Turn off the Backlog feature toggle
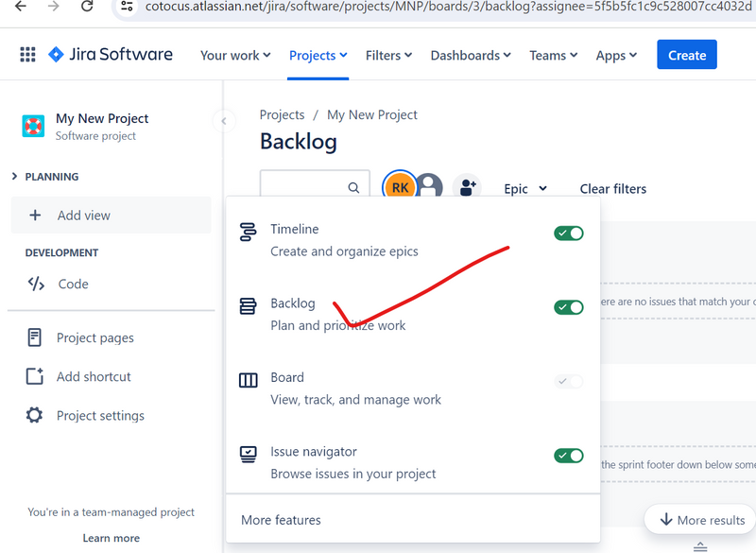Image resolution: width=756 pixels, height=553 pixels. (x=568, y=307)
